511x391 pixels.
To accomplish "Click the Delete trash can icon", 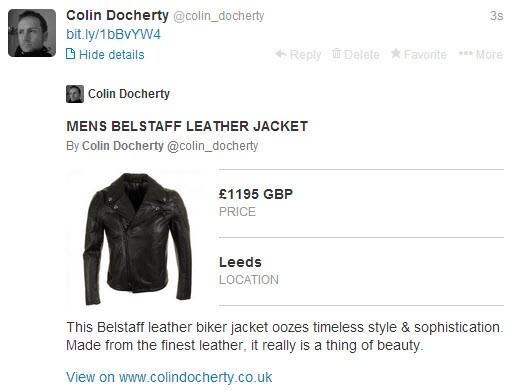I will click(336, 53).
